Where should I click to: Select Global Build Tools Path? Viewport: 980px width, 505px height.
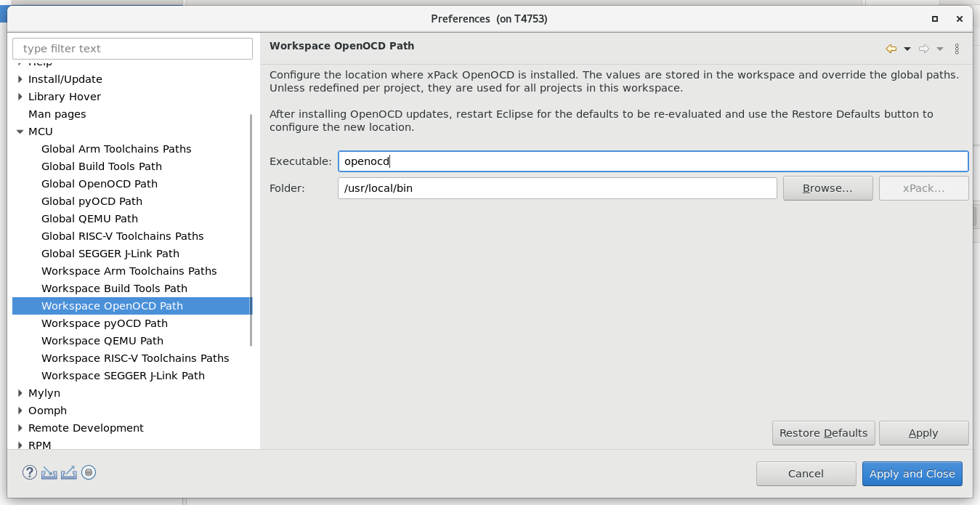(x=102, y=166)
